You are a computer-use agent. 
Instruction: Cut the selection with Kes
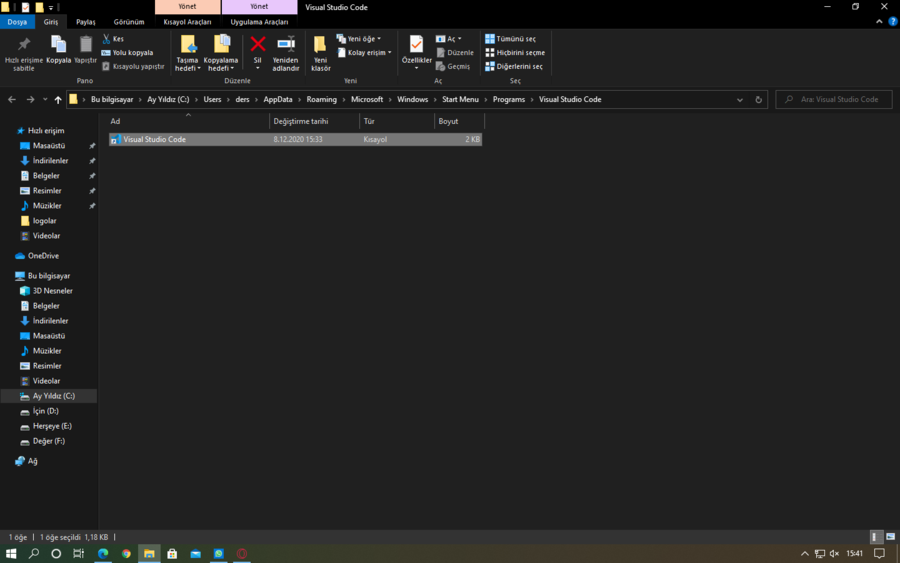[x=113, y=38]
